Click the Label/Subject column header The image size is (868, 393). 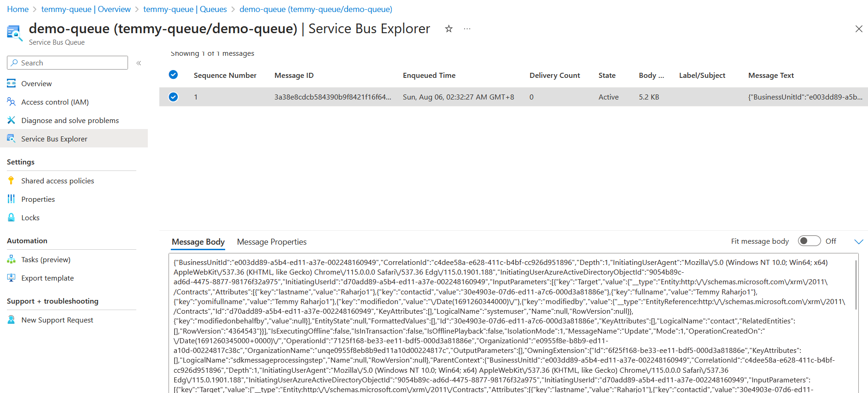(x=702, y=75)
